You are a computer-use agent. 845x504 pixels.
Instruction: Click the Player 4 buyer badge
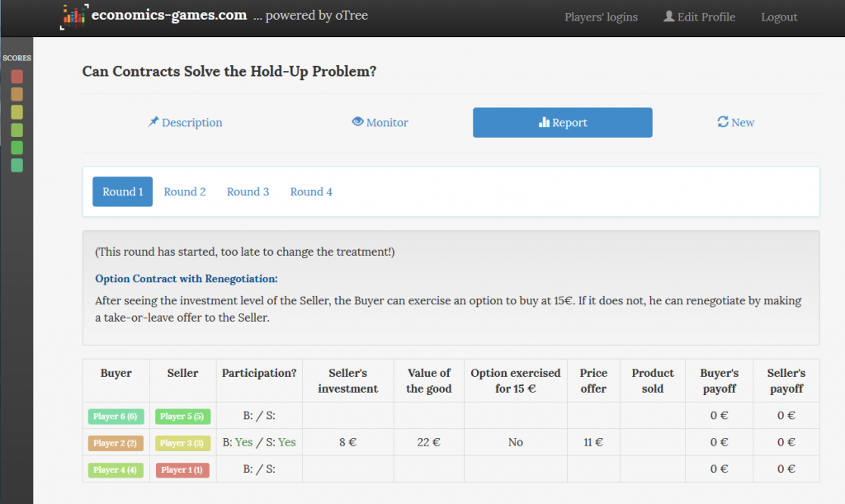tap(116, 469)
